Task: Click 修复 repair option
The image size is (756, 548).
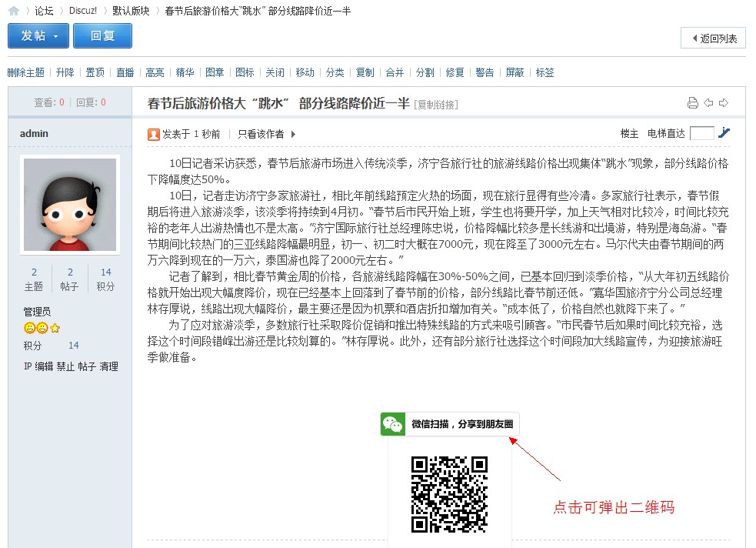Action: (x=455, y=73)
